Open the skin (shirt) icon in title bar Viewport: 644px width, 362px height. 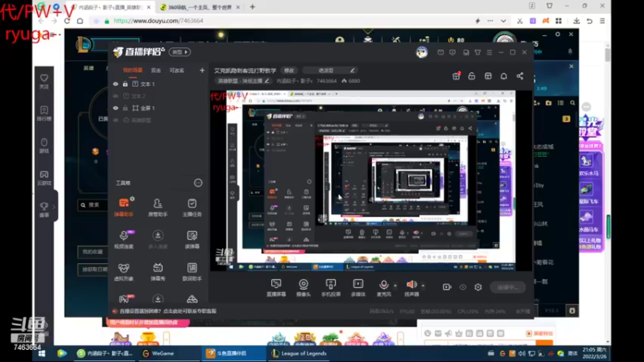pyautogui.click(x=477, y=52)
